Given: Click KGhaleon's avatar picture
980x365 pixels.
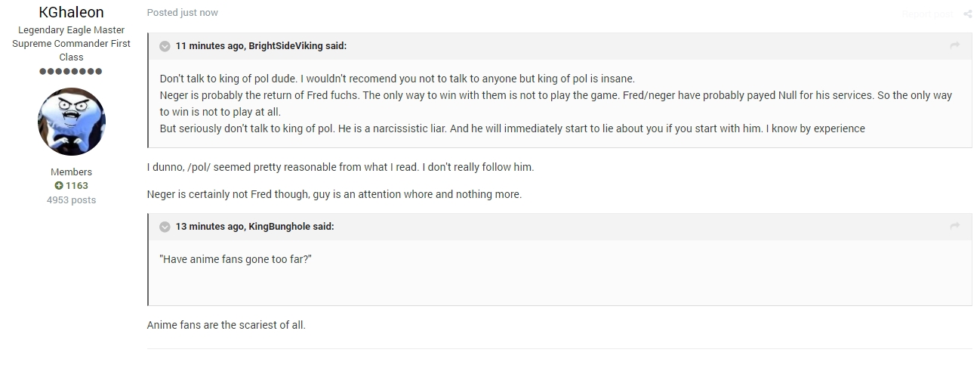Looking at the screenshot, I should pyautogui.click(x=72, y=121).
